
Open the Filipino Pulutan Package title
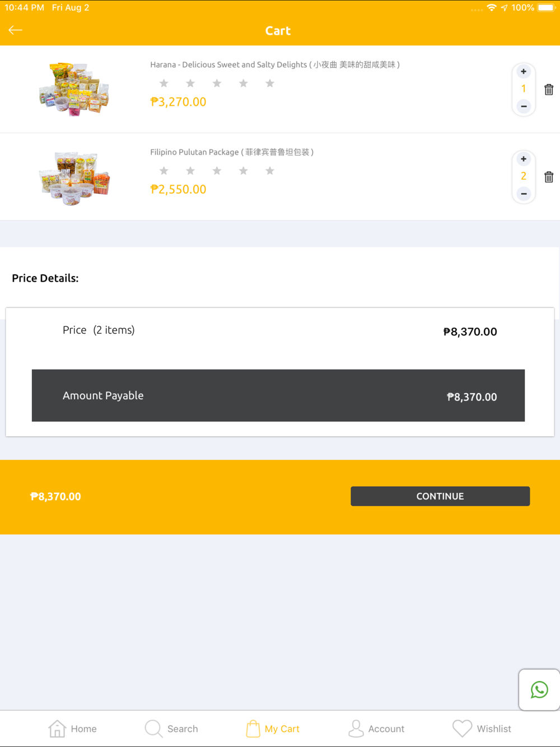pos(232,152)
